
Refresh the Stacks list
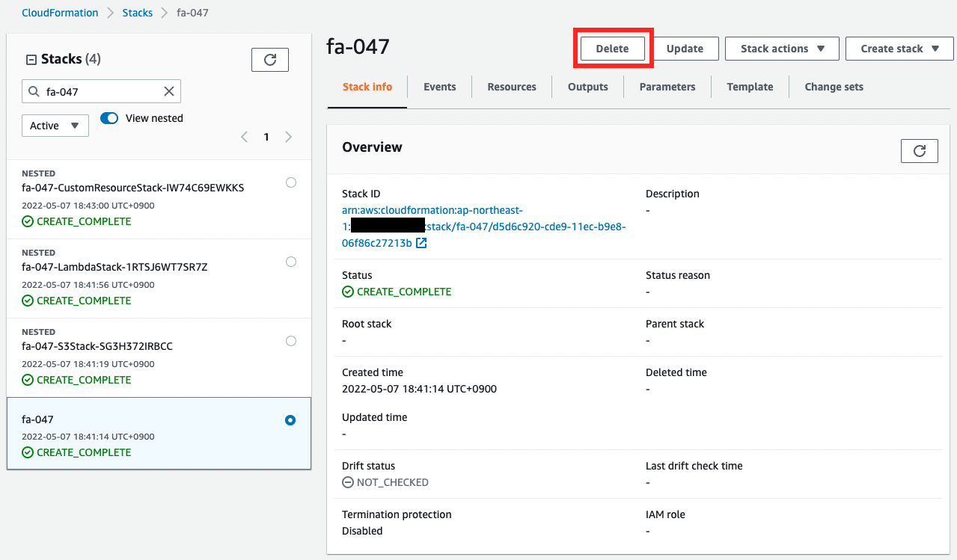click(270, 60)
